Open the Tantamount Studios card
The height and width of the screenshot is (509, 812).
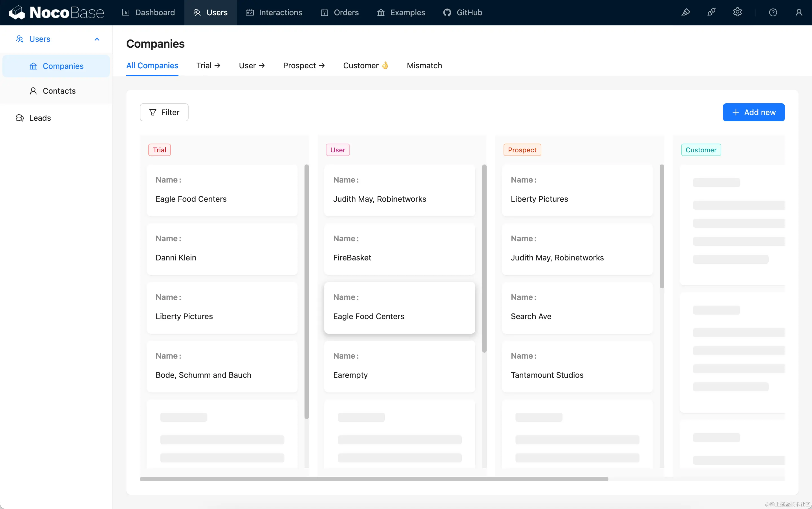click(x=577, y=366)
